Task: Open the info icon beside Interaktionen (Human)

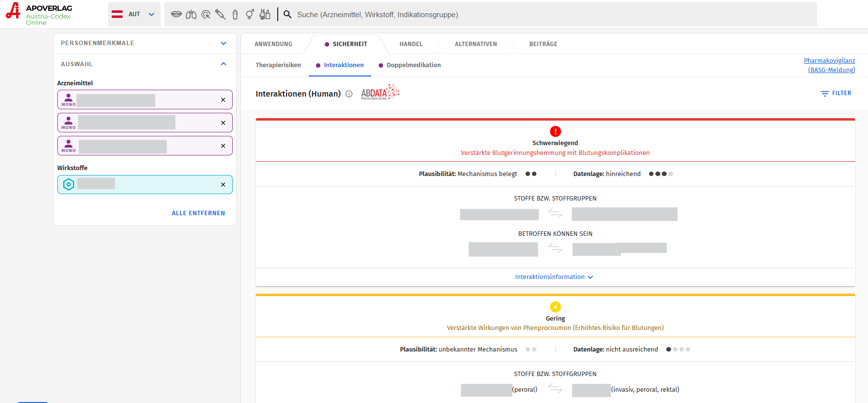Action: pos(349,94)
